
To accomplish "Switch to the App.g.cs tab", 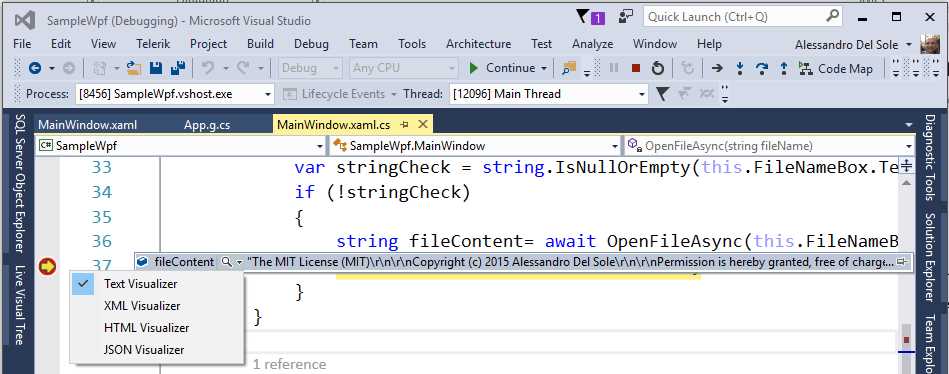I will pos(207,125).
